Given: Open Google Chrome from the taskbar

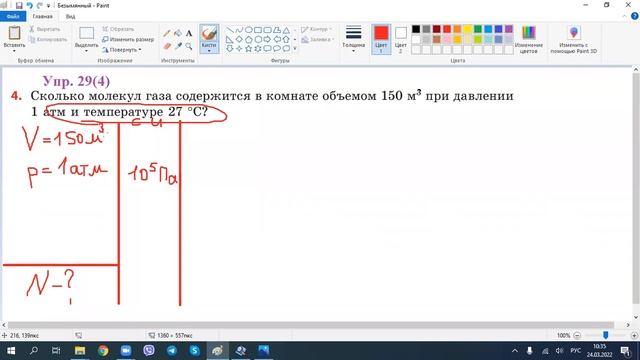Looking at the screenshot, I should point(103,351).
